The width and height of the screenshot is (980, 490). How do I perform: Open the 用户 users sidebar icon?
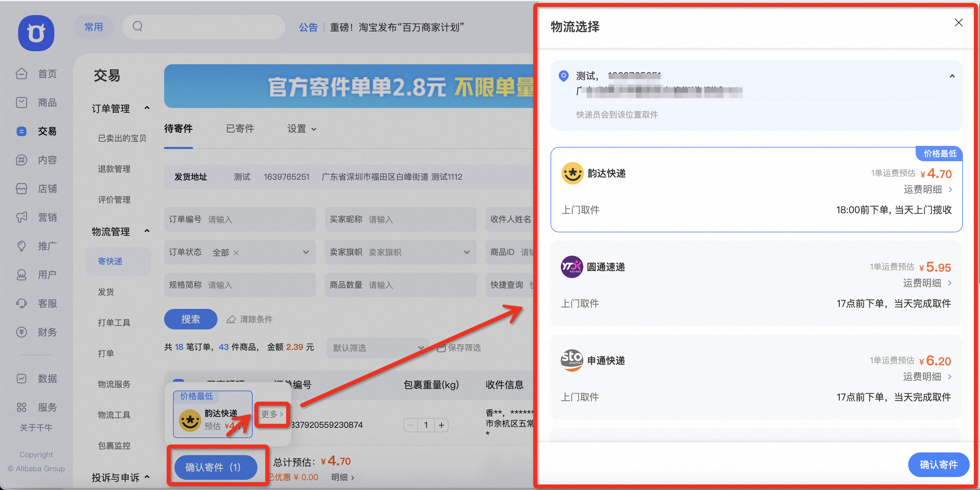(x=22, y=274)
